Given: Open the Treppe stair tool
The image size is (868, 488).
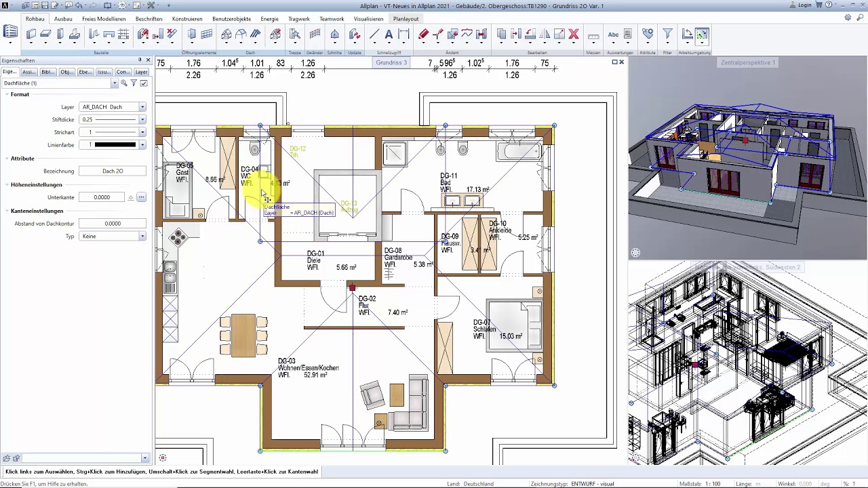Looking at the screenshot, I should pos(295,34).
